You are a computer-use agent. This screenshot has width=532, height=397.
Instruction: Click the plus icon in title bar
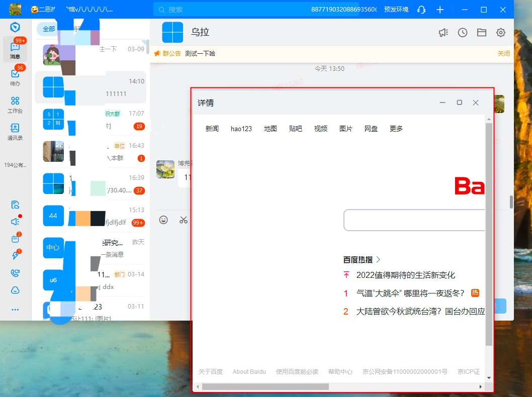(x=440, y=10)
